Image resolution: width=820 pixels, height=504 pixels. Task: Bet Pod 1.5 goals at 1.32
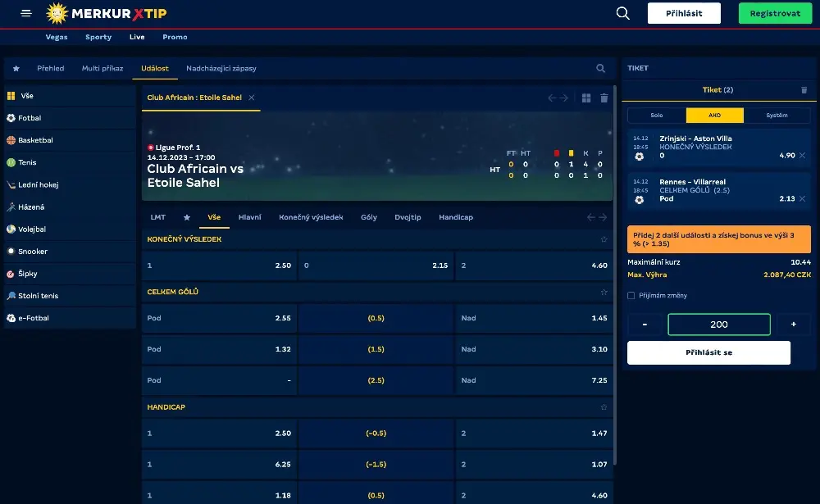(219, 349)
